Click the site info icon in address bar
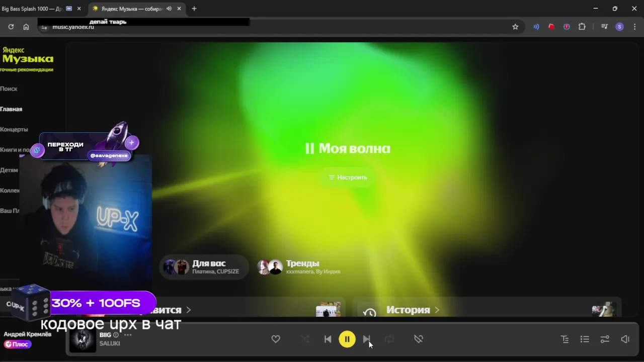Screen dimensions: 644x362 pyautogui.click(x=44, y=27)
